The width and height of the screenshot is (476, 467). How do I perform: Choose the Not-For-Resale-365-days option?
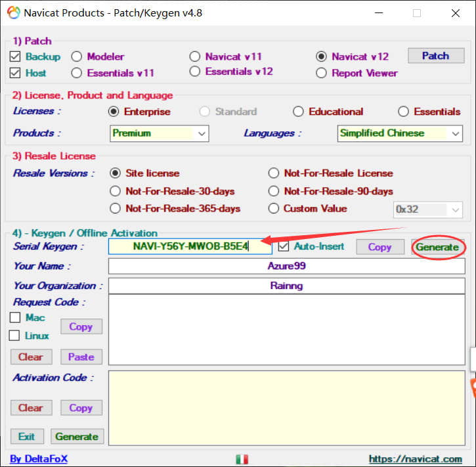click(x=116, y=208)
